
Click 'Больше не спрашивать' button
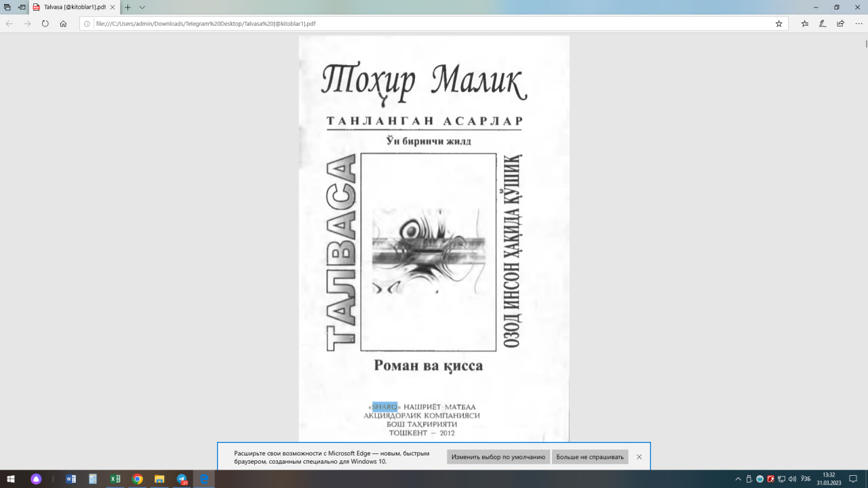coord(590,457)
